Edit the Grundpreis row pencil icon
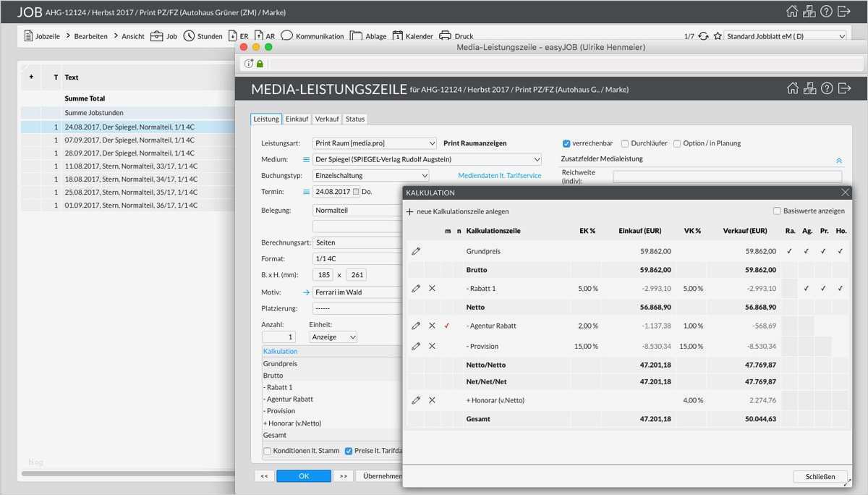Image resolution: width=868 pixels, height=495 pixels. tap(416, 251)
